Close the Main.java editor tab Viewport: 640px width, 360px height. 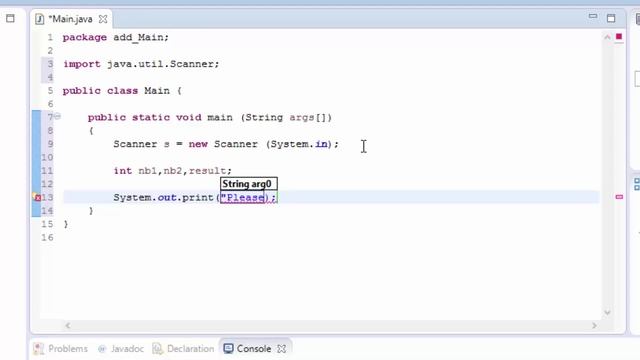click(x=103, y=19)
